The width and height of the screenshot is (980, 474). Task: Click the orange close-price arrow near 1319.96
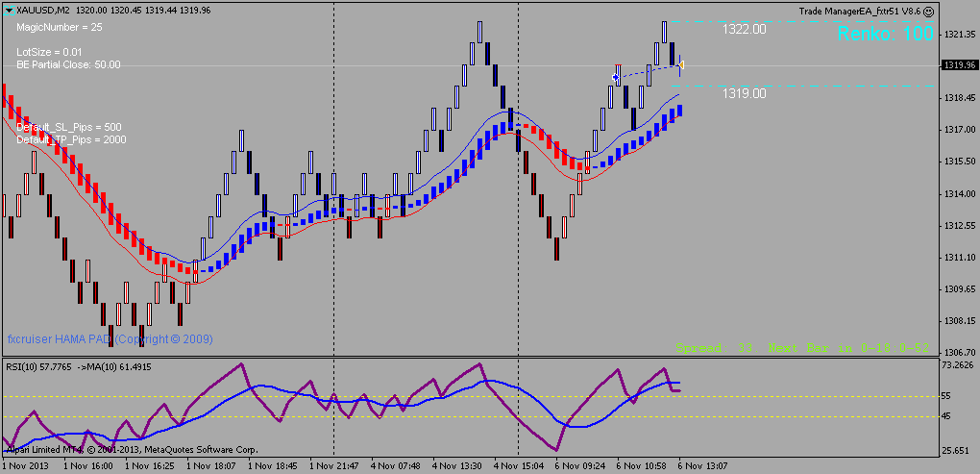pyautogui.click(x=680, y=65)
